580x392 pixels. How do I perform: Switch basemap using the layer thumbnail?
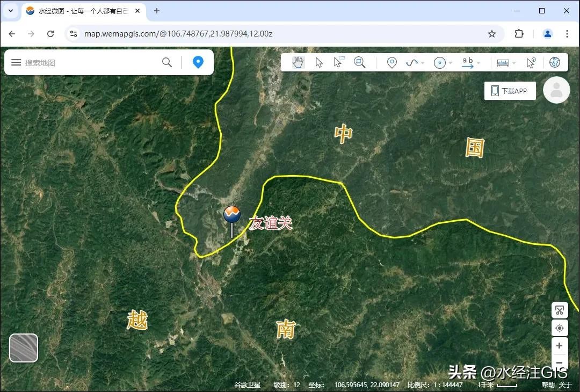(24, 348)
